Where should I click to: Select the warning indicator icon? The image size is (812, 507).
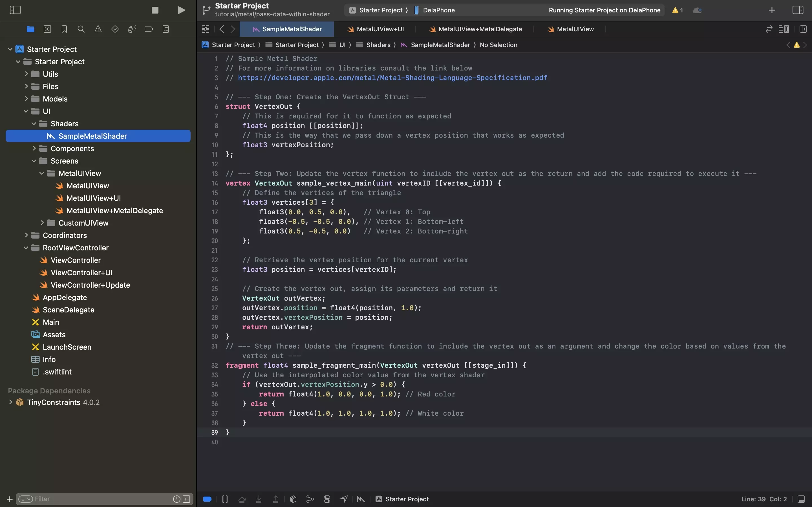[674, 10]
